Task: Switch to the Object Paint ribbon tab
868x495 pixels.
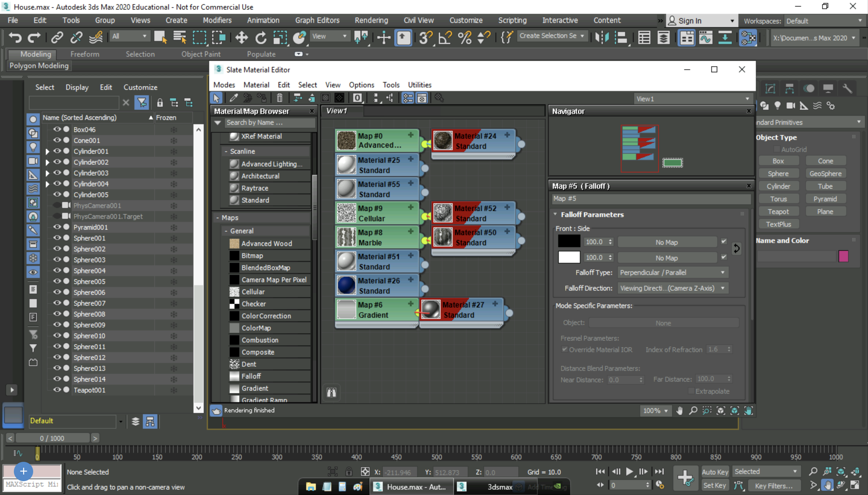Action: [x=200, y=54]
